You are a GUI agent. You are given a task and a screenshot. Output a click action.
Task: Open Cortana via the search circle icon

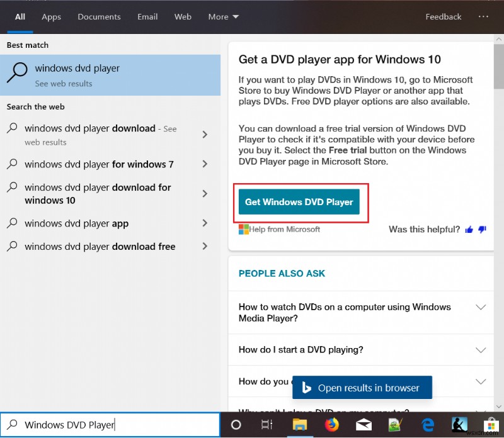click(236, 425)
